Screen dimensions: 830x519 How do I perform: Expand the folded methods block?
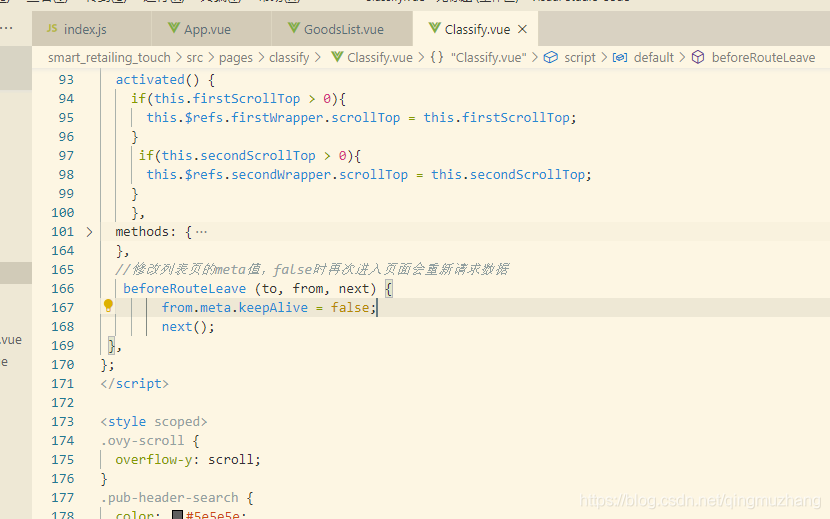pyautogui.click(x=89, y=232)
